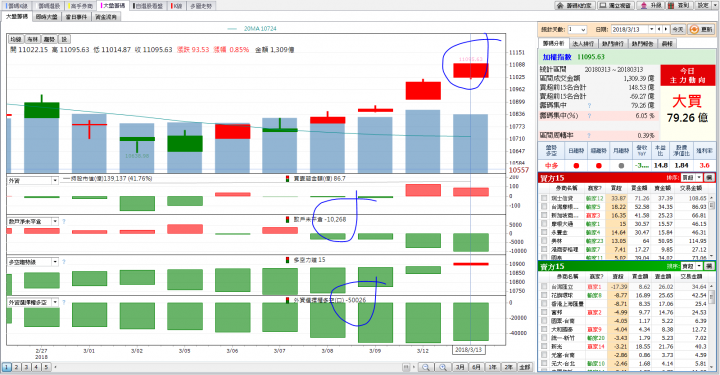Click help icon beside 區間周轉率 row
Viewport: 720px width, 375px height.
point(589,135)
